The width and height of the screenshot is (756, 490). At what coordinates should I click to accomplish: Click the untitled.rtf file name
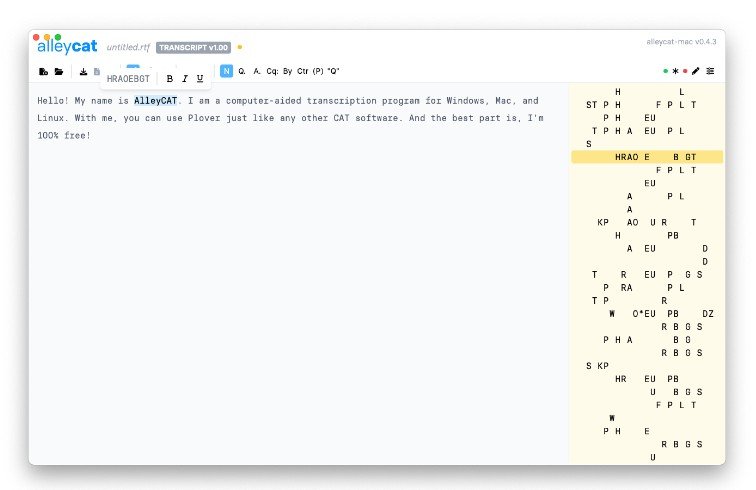point(128,47)
